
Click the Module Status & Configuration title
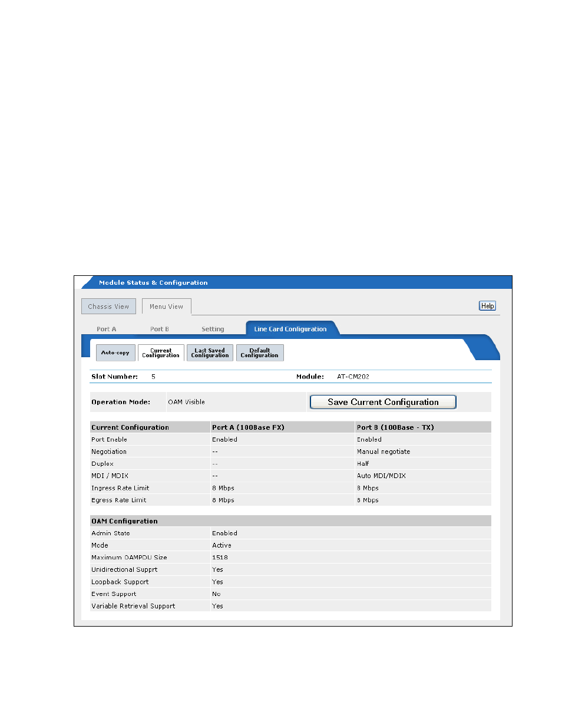(x=153, y=283)
